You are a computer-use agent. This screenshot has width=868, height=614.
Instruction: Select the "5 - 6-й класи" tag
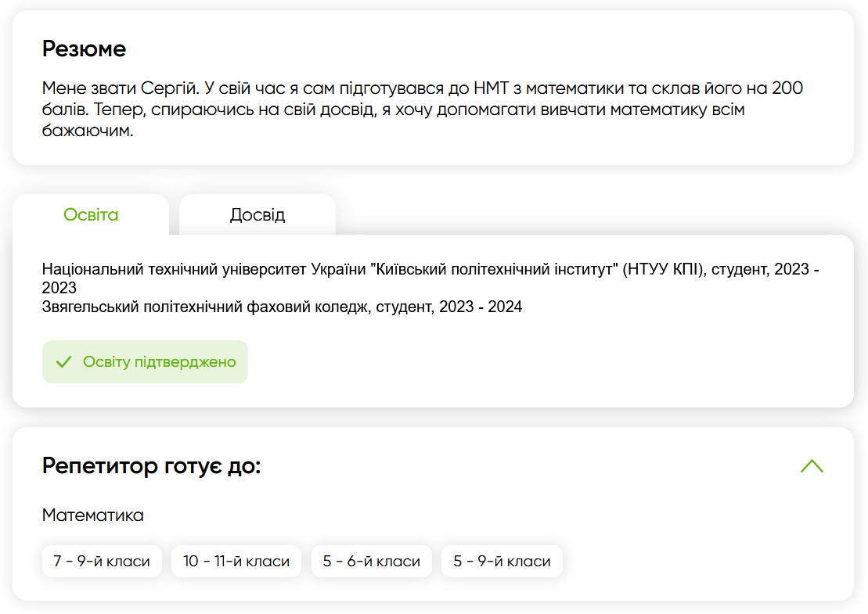372,561
